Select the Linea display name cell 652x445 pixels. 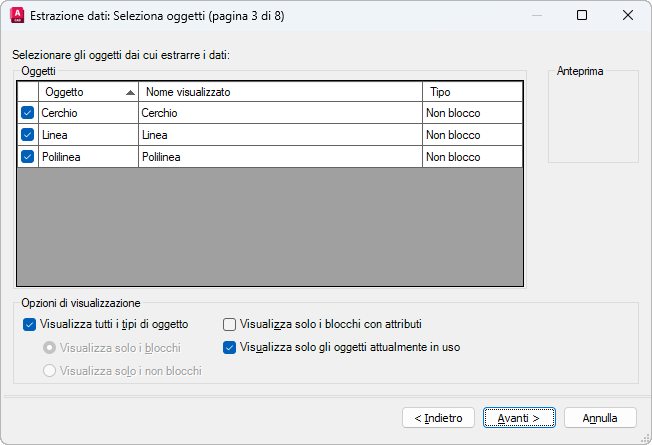pos(280,135)
